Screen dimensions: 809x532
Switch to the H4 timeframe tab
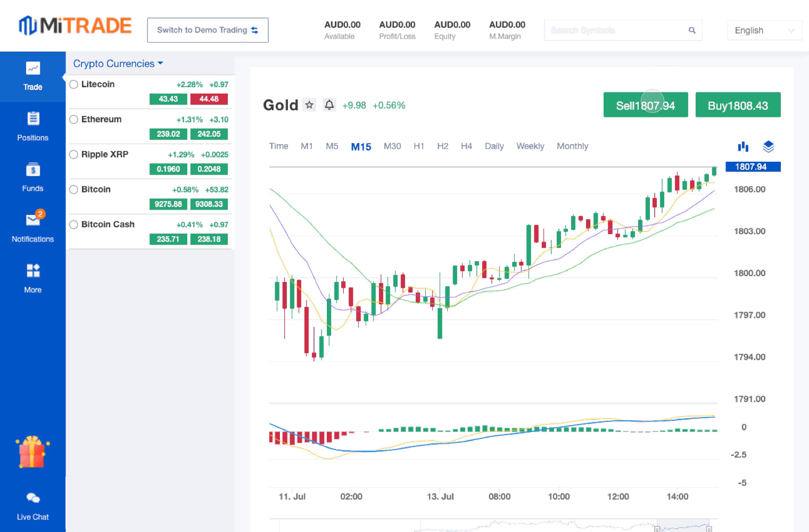tap(466, 146)
